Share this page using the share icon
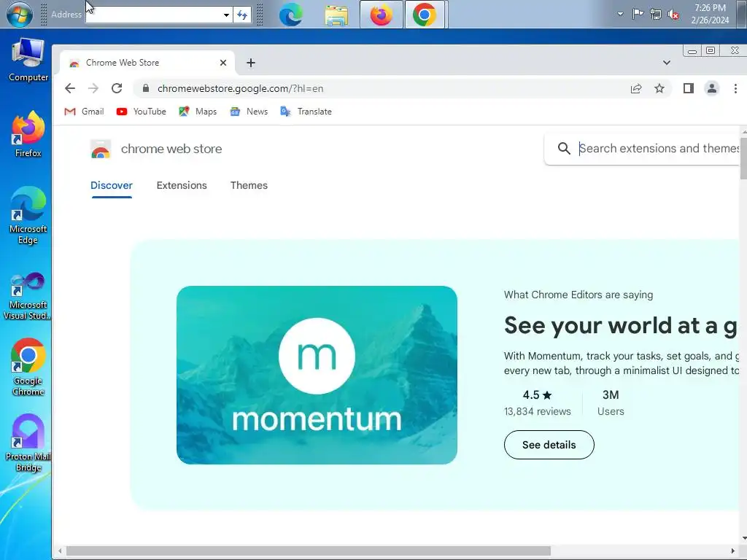The image size is (747, 560). pyautogui.click(x=636, y=88)
